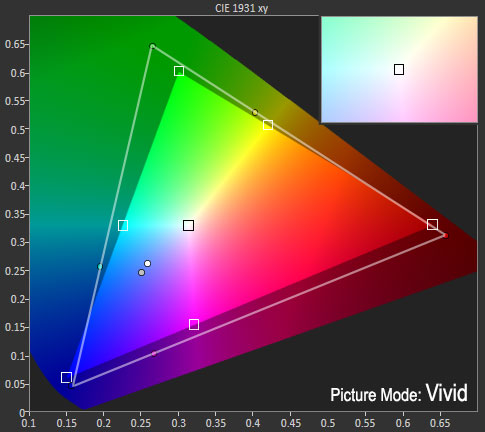Click the Picture Mode: Vivid label
This screenshot has height=432, width=485.
399,394
